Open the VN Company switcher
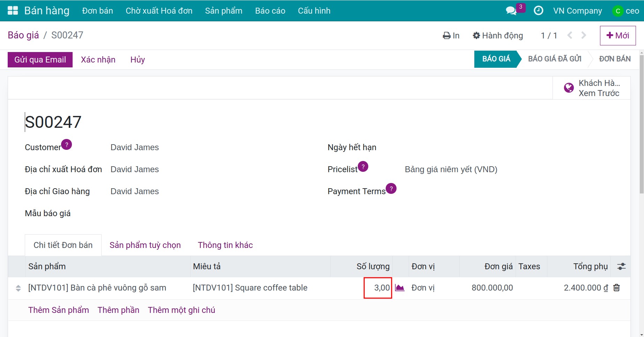 [x=577, y=11]
